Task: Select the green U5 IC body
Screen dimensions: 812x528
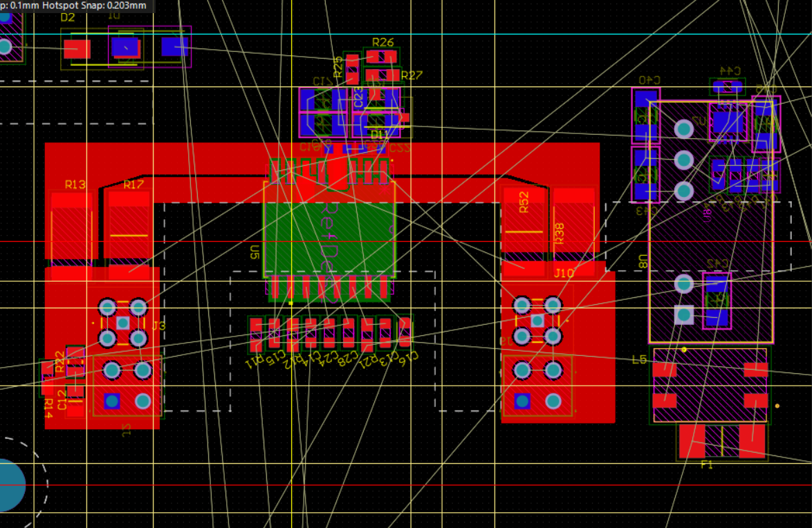Action: click(x=329, y=238)
